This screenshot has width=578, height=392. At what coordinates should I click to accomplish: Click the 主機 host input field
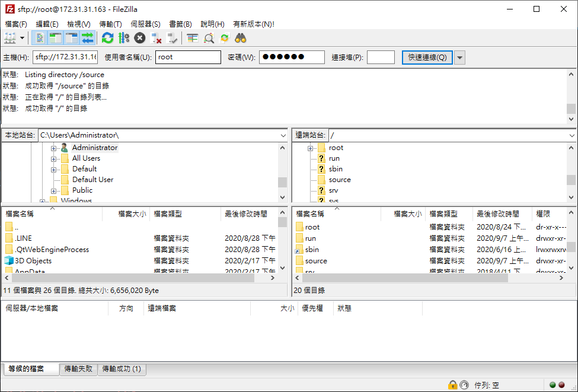(x=65, y=57)
